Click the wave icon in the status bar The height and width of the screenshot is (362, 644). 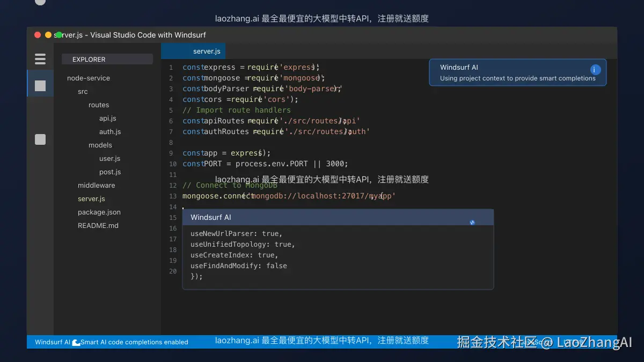(x=76, y=342)
